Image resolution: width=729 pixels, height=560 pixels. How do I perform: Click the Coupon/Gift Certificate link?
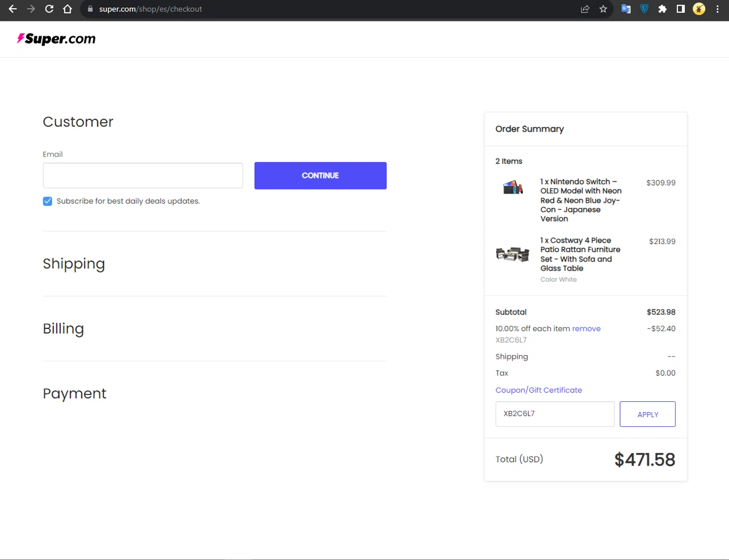[538, 390]
